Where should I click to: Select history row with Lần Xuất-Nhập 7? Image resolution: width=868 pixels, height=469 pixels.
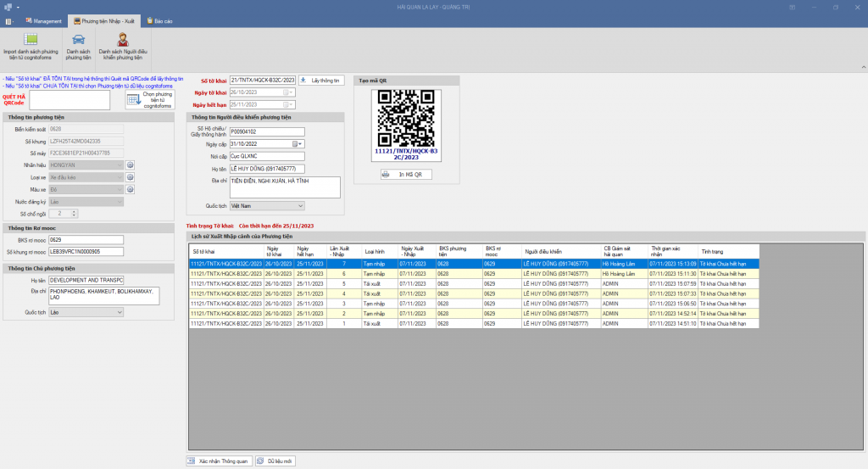[x=474, y=264]
